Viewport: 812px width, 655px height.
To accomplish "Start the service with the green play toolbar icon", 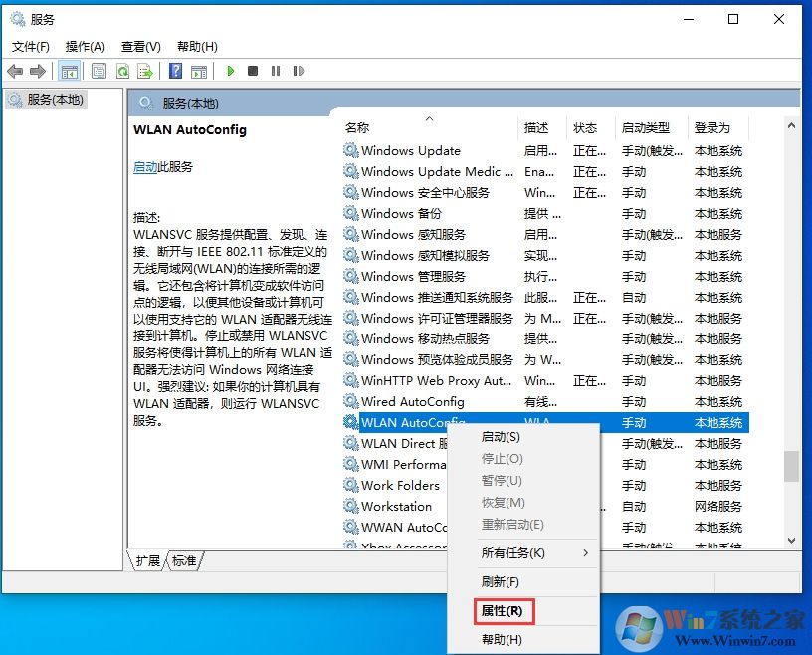I will [x=230, y=71].
